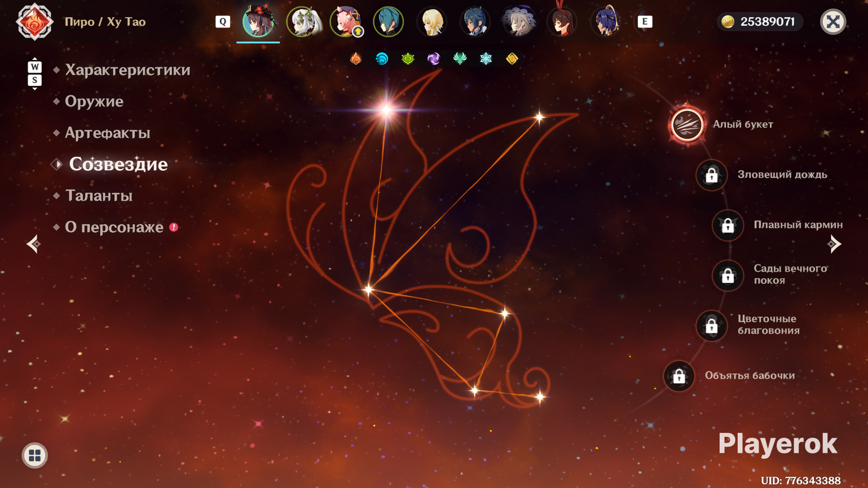Open the grid menu button at bottom left

point(35,455)
